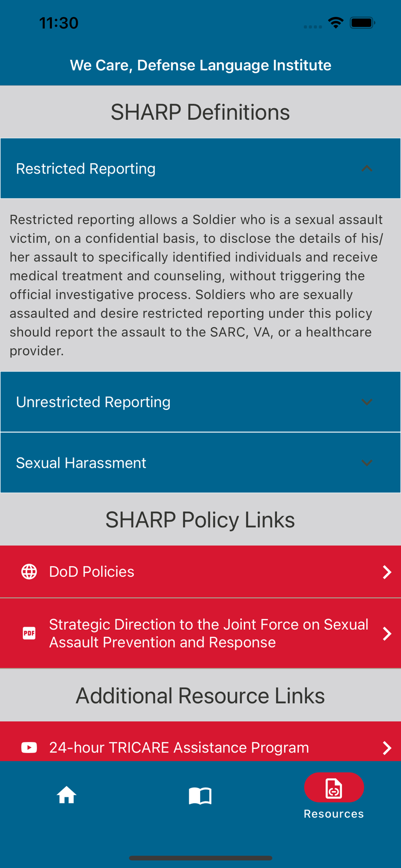Click the PDF icon for Strategic Direction
This screenshot has width=401, height=868.
29,633
